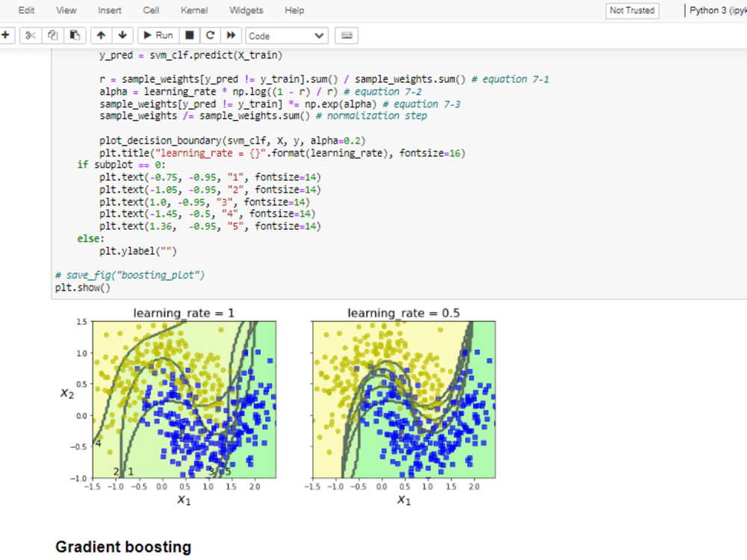Open the Kernel menu

pos(194,10)
